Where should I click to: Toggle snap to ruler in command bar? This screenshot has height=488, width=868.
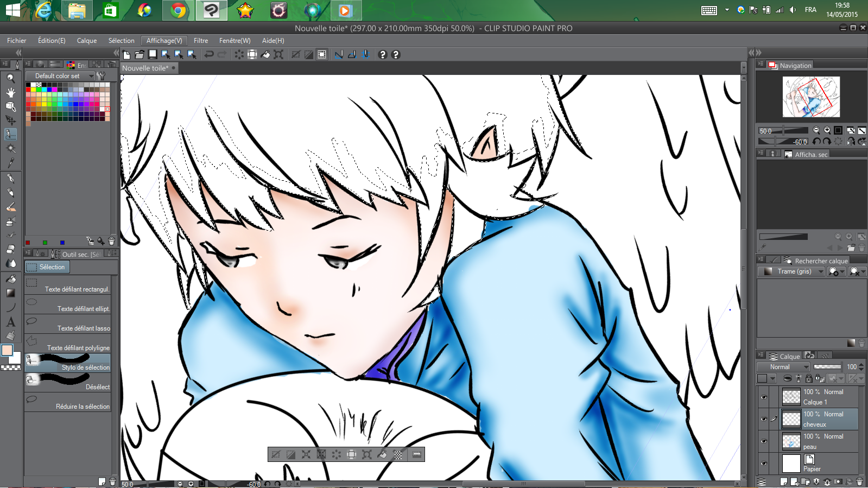coord(339,54)
